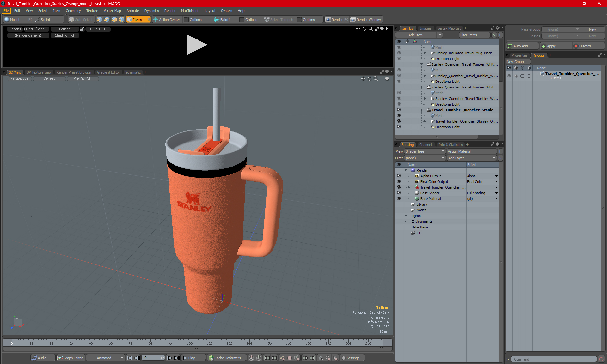This screenshot has width=607, height=364.
Task: Select Polygons selection mode icon
Action: click(x=114, y=20)
